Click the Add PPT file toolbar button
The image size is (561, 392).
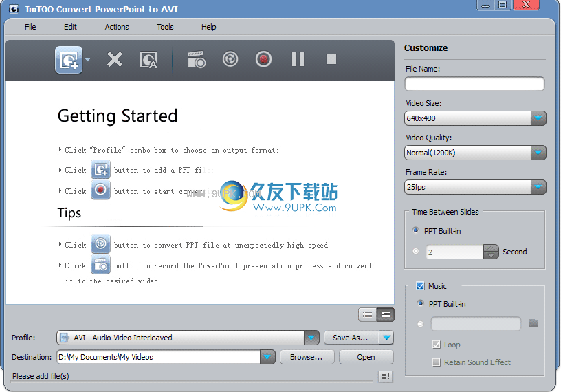point(69,60)
